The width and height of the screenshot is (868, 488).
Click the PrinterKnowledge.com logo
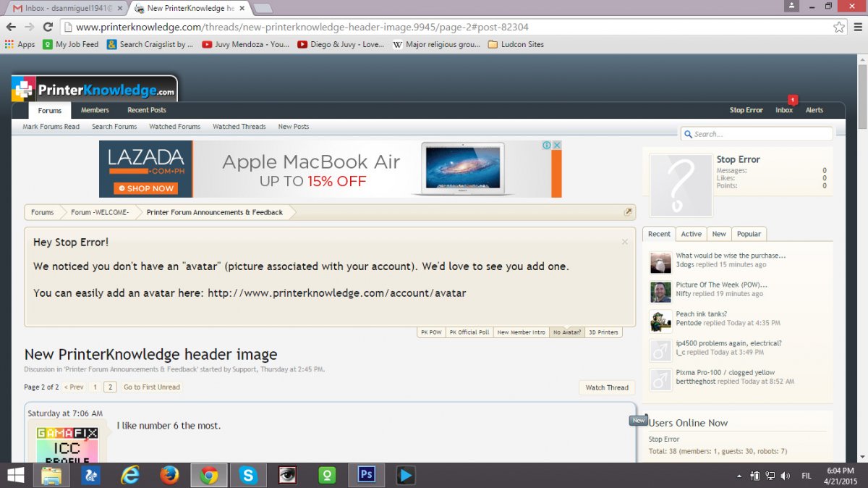[x=95, y=90]
